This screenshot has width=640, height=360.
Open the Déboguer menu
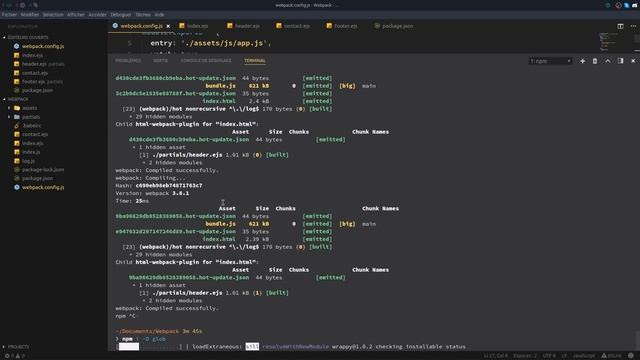pos(121,14)
